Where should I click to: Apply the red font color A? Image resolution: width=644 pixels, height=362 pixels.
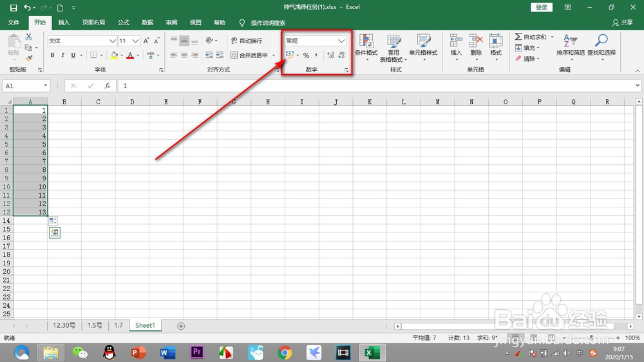(130, 55)
